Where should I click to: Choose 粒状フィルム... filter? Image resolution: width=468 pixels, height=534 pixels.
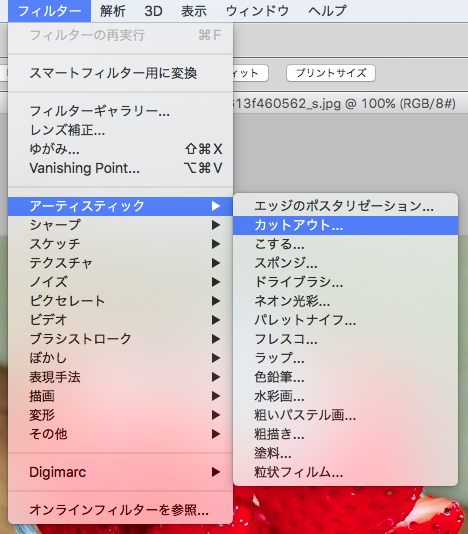[x=345, y=472]
